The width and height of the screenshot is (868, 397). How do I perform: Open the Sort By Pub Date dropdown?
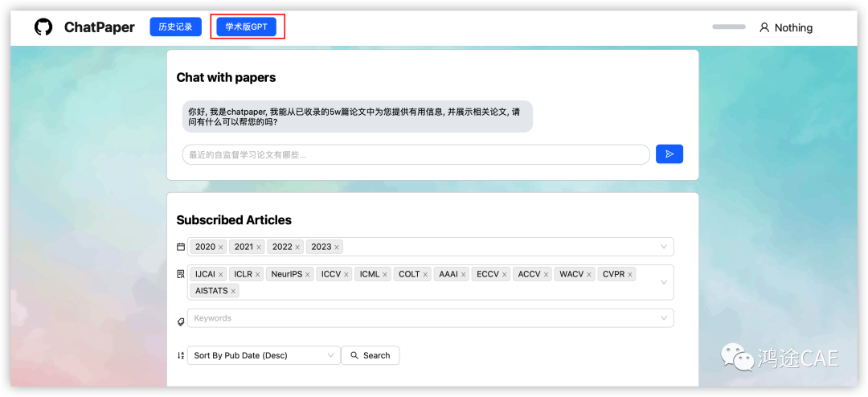264,355
